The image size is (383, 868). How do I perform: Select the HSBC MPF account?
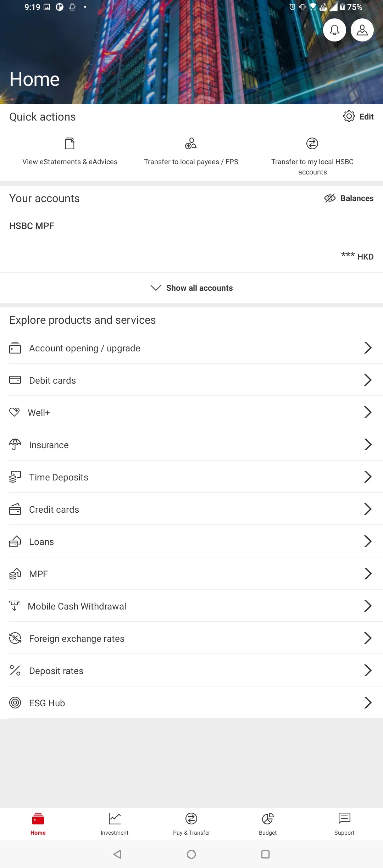point(191,241)
